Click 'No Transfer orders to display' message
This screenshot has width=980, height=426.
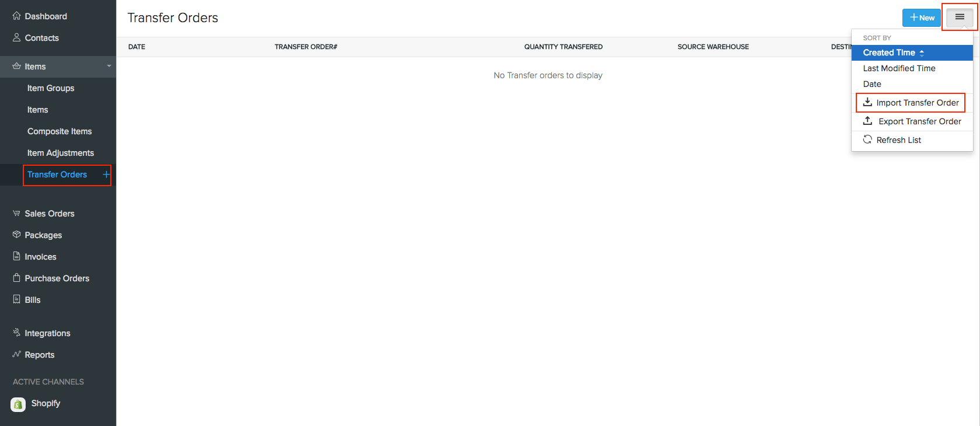pos(548,75)
